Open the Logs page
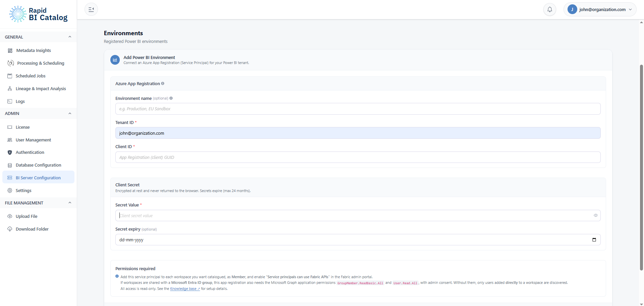 click(38, 101)
